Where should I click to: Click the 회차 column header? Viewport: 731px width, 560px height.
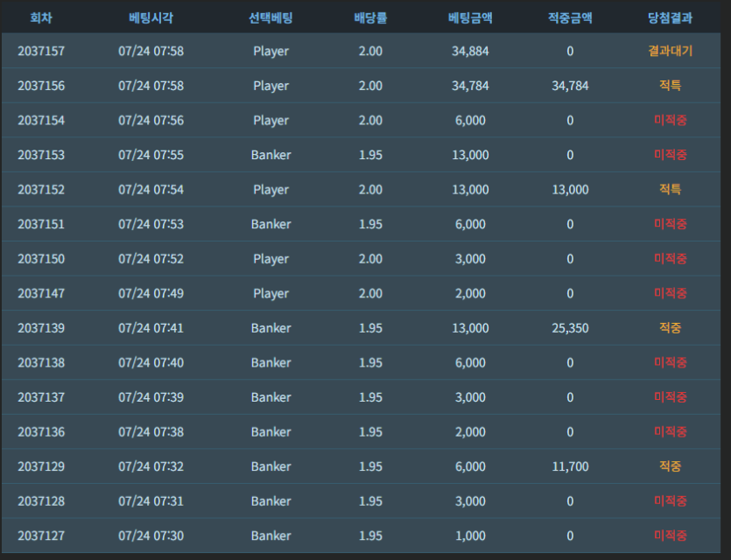coord(41,18)
